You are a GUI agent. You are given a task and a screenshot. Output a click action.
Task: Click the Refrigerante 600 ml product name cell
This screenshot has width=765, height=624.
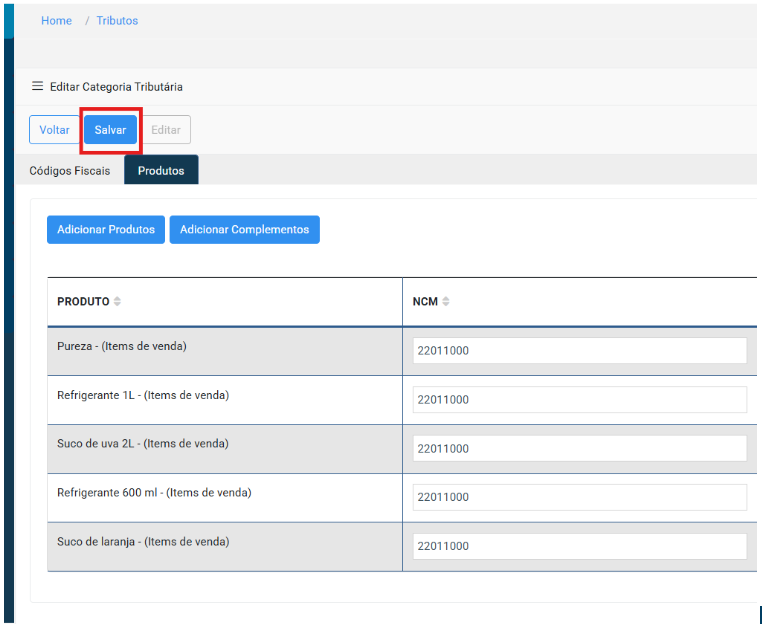pyautogui.click(x=154, y=493)
